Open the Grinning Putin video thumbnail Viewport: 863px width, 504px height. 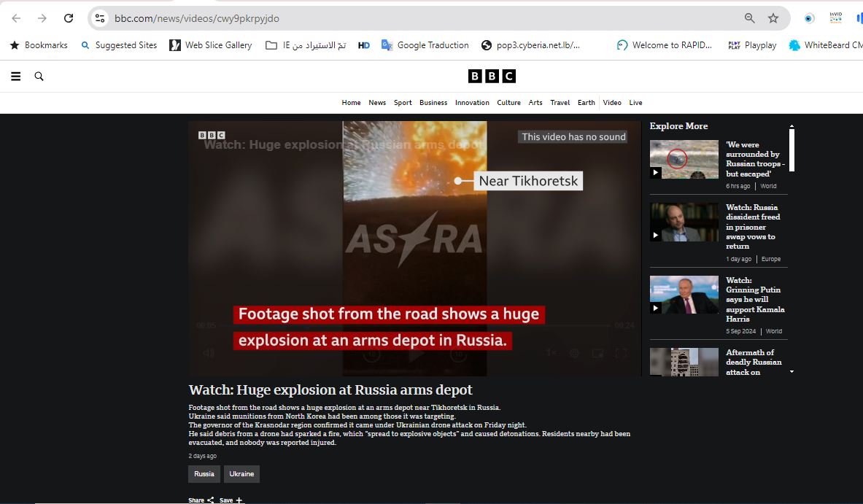pyautogui.click(x=684, y=295)
